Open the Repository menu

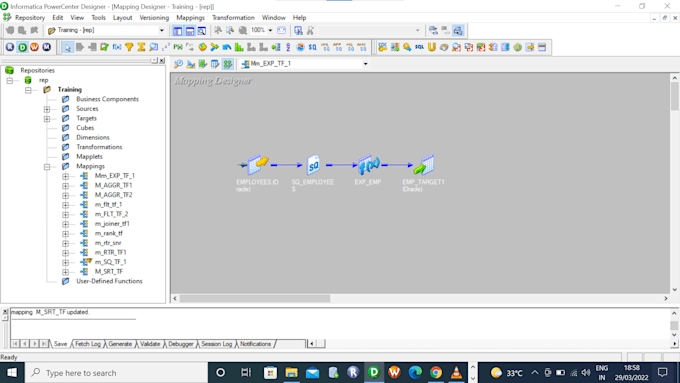point(29,18)
